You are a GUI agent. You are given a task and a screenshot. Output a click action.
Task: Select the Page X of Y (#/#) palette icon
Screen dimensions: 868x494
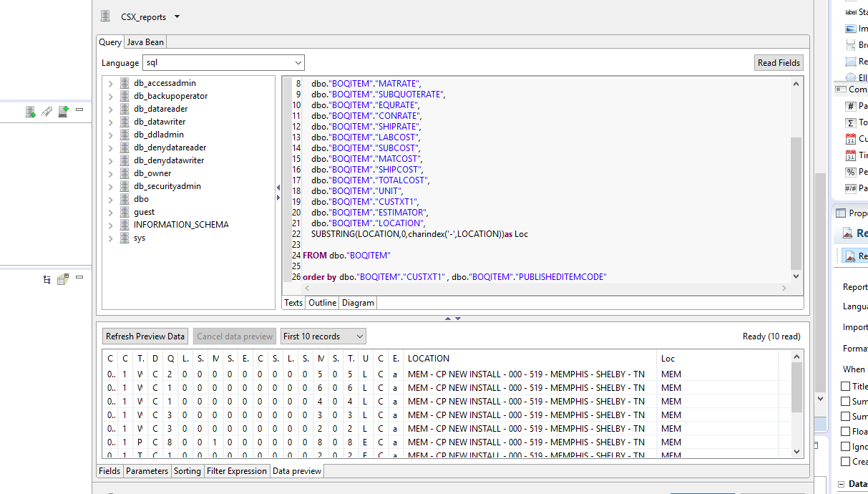click(851, 188)
